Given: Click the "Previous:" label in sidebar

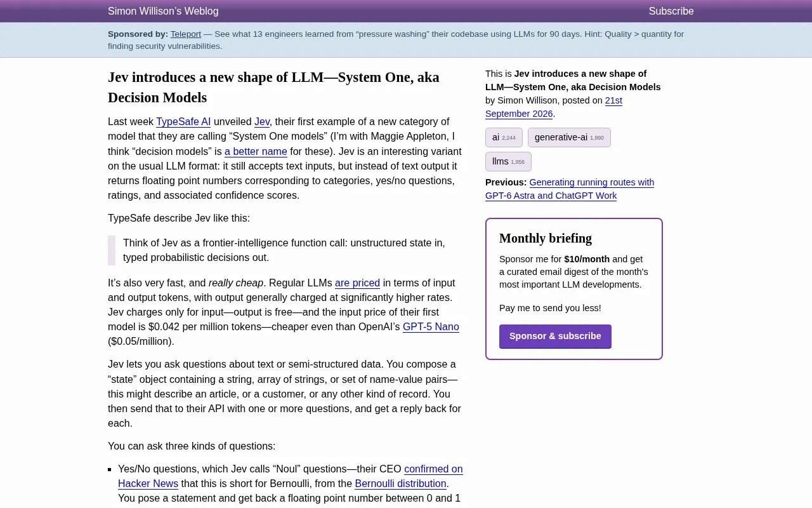Looking at the screenshot, I should [x=506, y=182].
